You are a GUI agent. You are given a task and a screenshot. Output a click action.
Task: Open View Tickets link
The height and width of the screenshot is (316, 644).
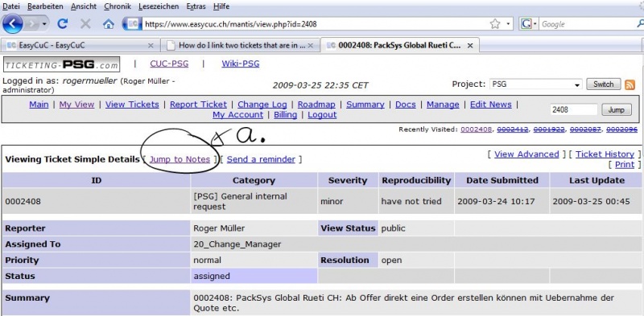point(132,105)
